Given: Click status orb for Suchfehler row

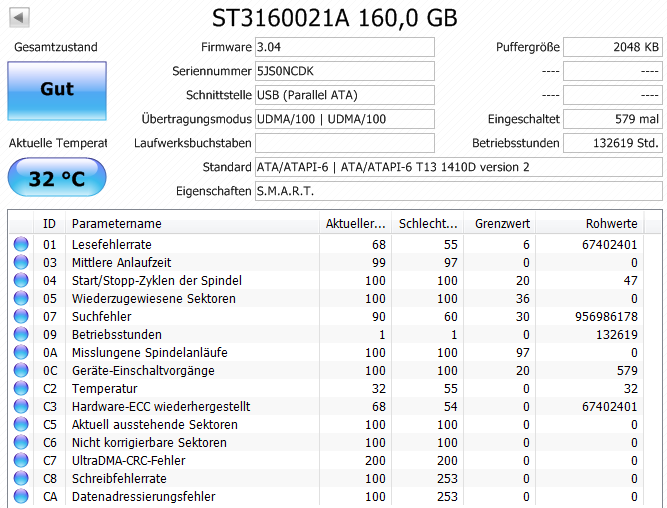Looking at the screenshot, I should click(21, 316).
